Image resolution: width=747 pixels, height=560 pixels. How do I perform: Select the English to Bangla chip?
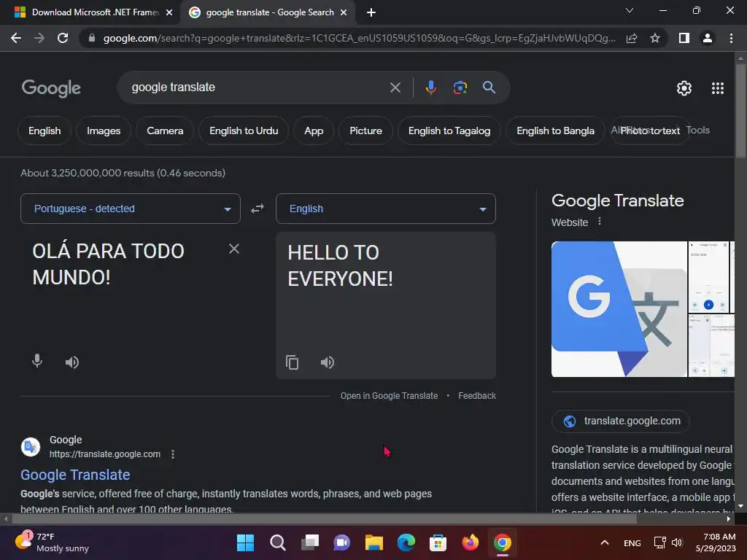555,131
